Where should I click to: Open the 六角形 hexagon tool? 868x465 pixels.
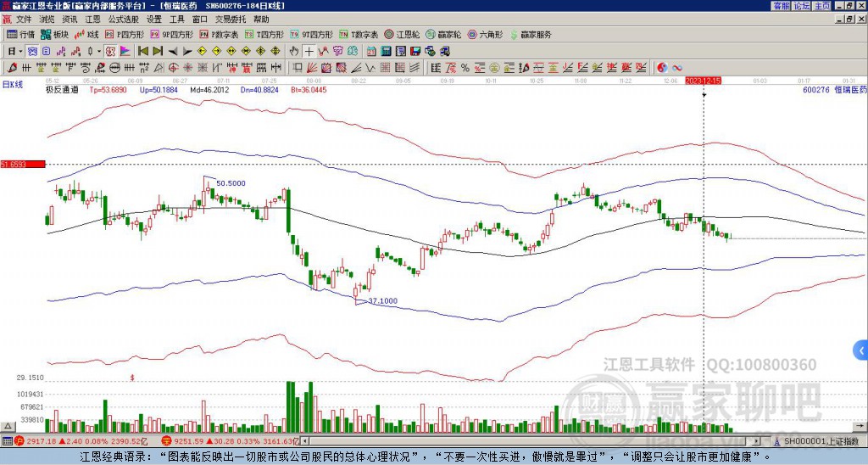(486, 34)
